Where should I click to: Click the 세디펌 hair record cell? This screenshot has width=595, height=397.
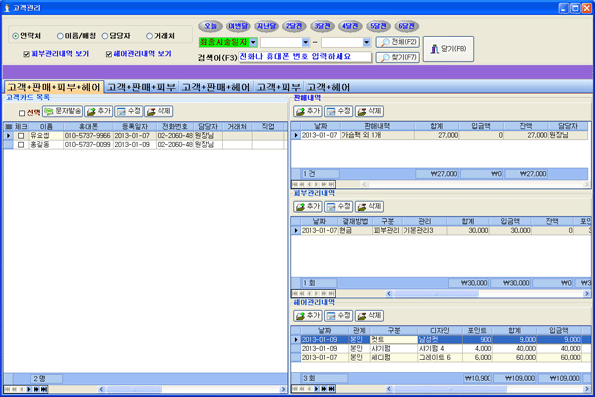[393, 358]
